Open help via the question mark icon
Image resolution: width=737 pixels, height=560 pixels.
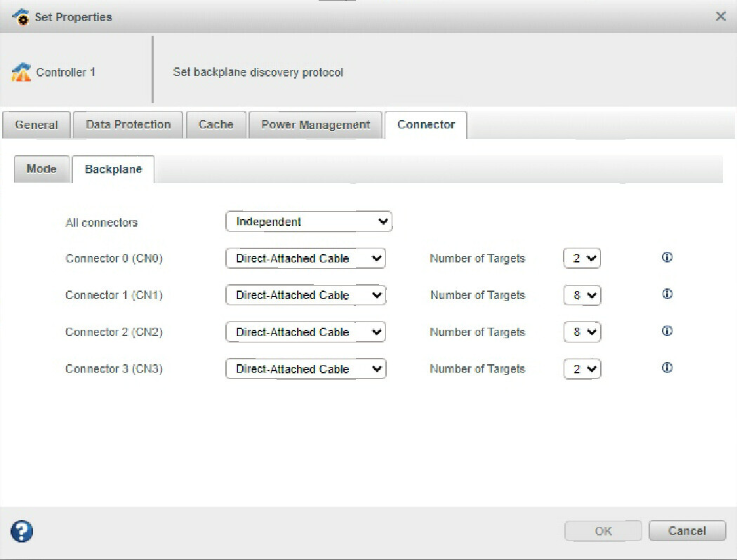22,531
